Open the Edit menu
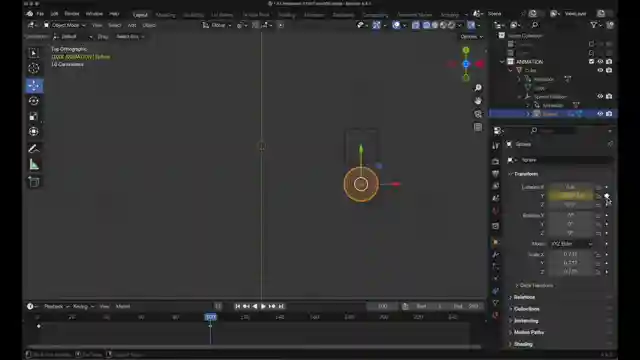Image resolution: width=640 pixels, height=360 pixels. [54, 14]
